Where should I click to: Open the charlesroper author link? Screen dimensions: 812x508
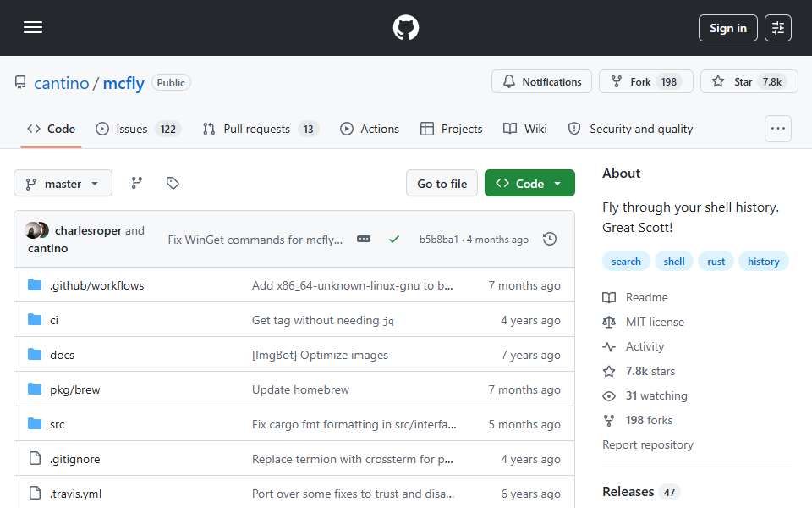point(88,230)
